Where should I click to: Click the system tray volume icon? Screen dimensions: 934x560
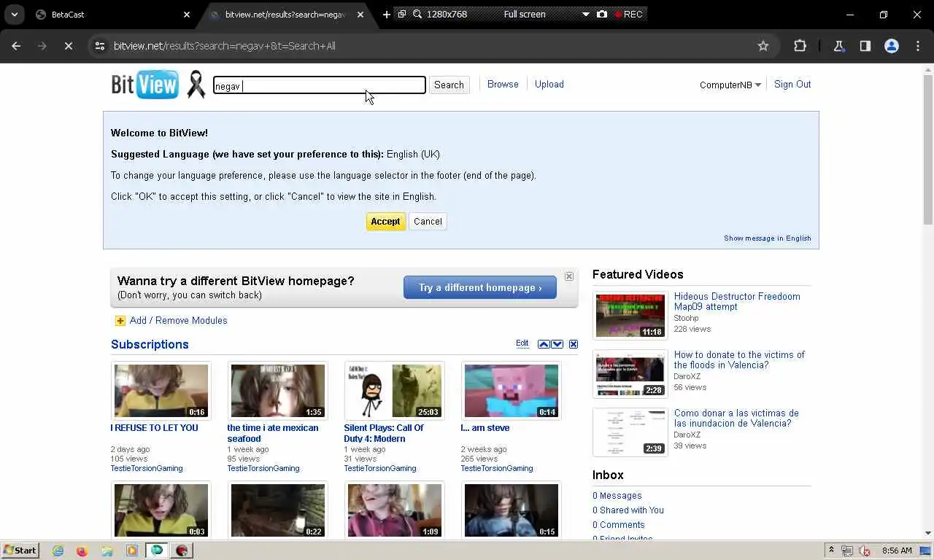865,551
